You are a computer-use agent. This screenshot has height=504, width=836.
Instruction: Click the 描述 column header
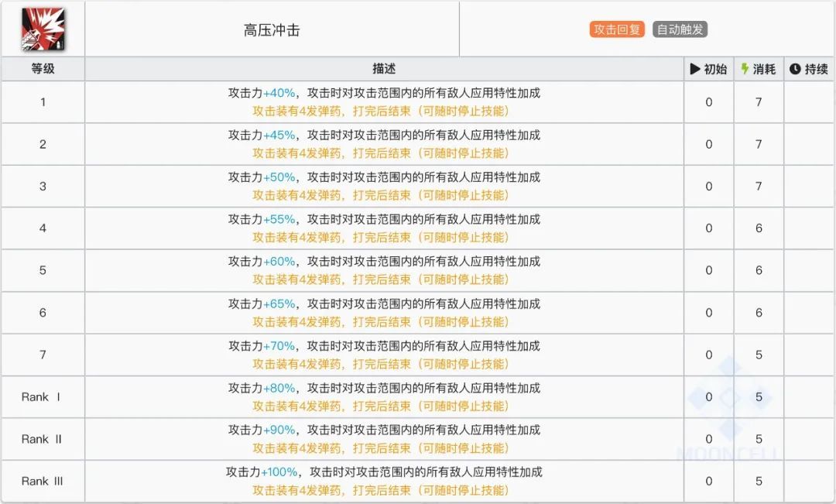[x=384, y=69]
